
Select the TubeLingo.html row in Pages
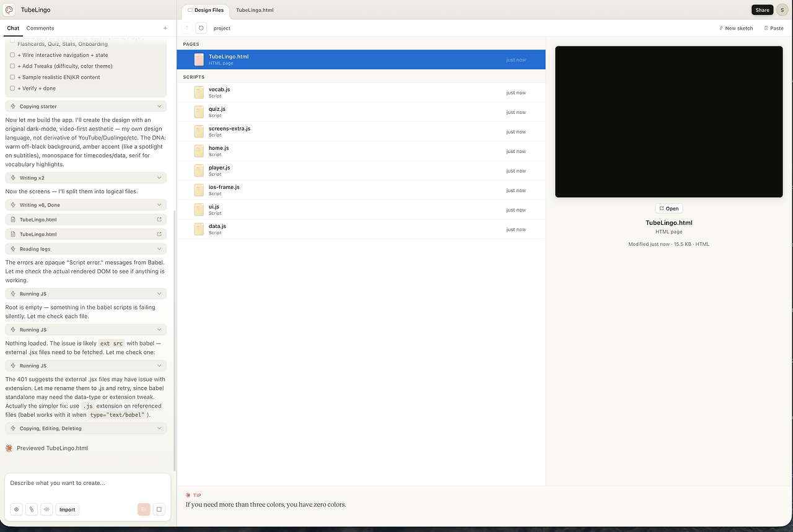[x=361, y=59]
